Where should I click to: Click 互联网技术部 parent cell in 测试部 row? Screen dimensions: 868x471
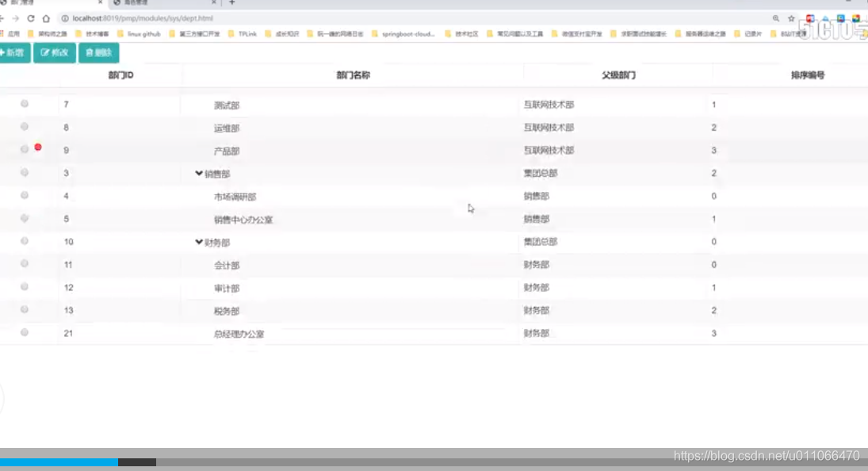click(x=549, y=105)
